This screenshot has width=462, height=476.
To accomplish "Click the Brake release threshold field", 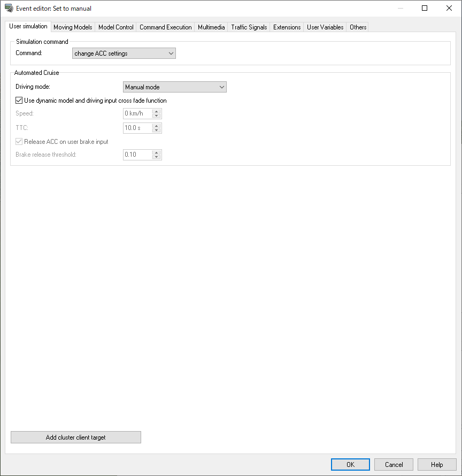I will (x=137, y=155).
